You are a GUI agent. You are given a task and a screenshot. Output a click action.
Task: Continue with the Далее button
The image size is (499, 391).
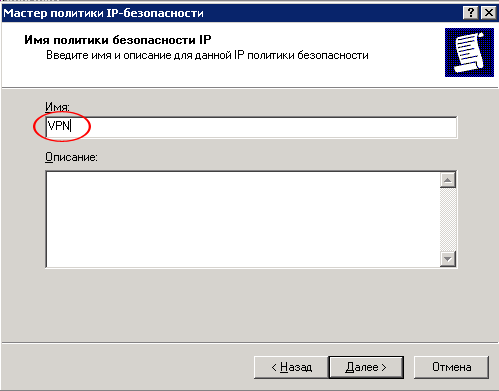coord(366,367)
